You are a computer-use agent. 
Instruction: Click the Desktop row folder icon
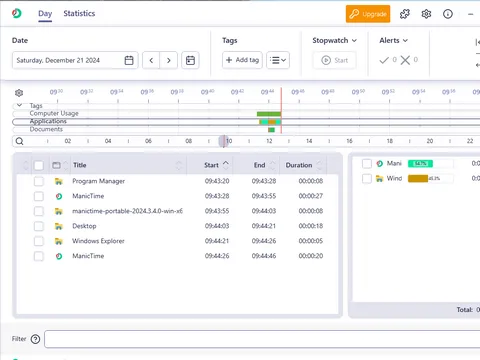coord(59,226)
